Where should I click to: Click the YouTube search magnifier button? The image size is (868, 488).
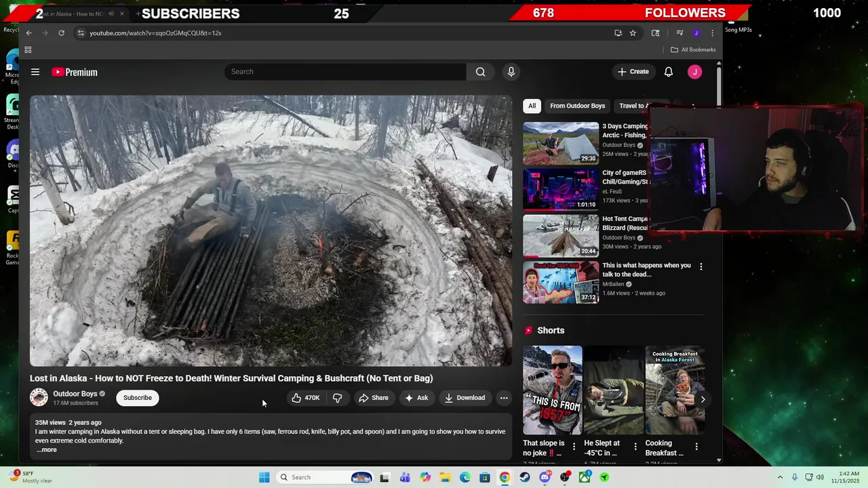480,72
